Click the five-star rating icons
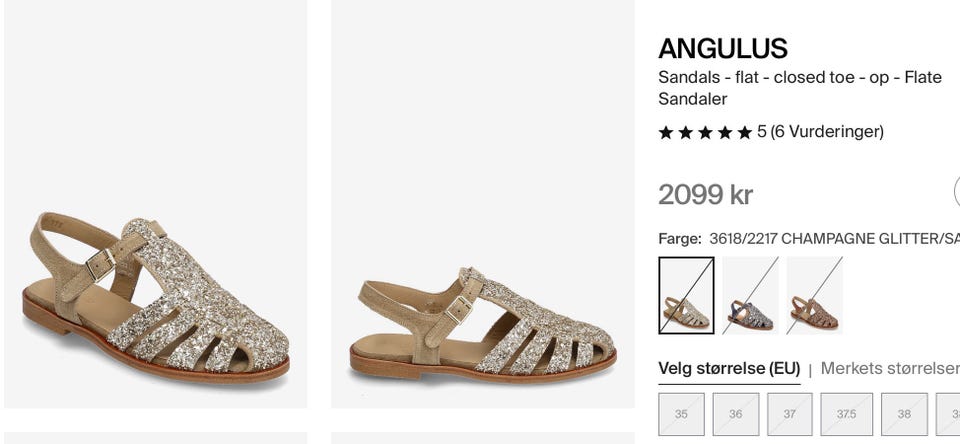The image size is (960, 444). coord(705,132)
